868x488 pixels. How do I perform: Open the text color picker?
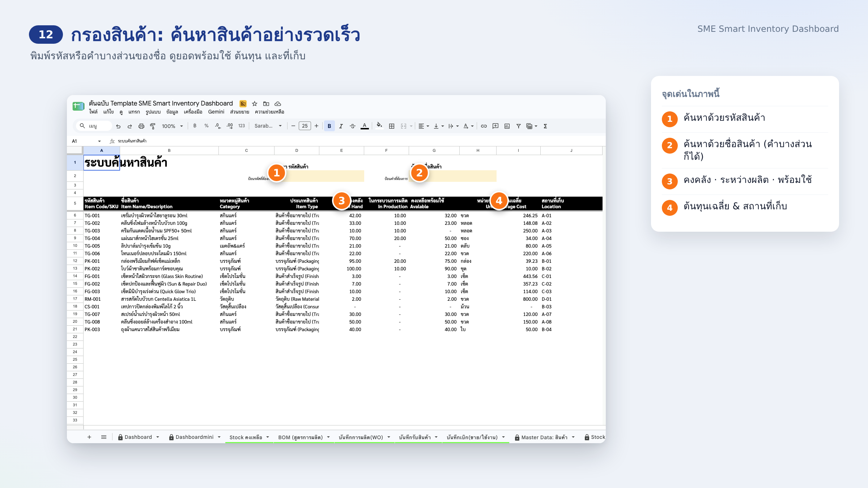click(365, 126)
